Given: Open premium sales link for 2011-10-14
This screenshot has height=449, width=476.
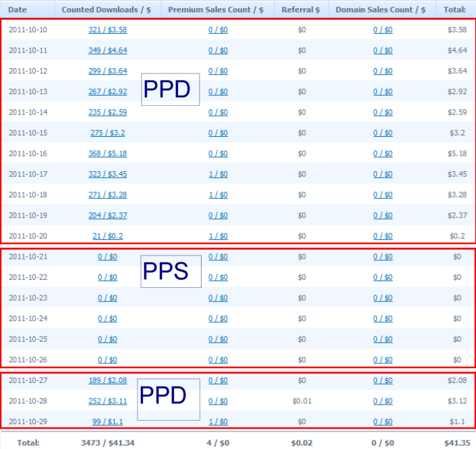Looking at the screenshot, I should click(x=218, y=113).
